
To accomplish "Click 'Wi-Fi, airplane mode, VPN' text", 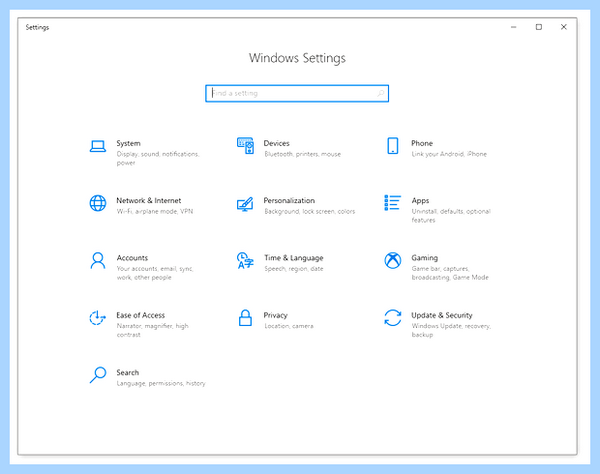I will pos(155,211).
